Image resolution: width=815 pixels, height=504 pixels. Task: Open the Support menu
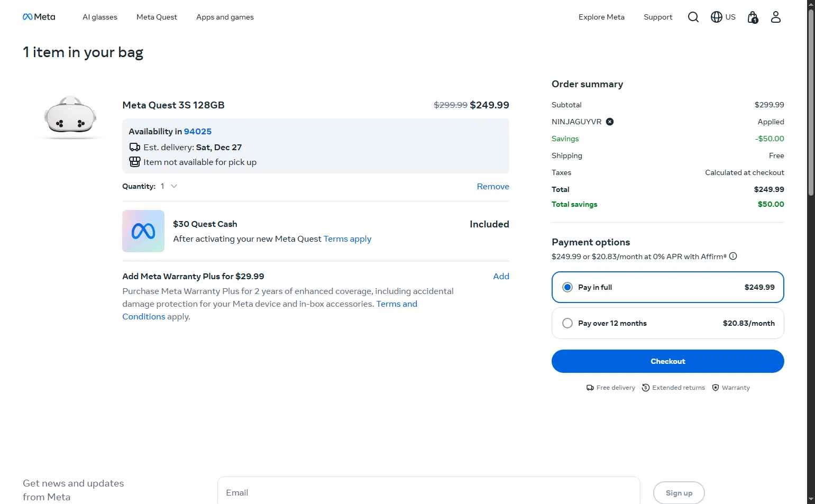658,17
